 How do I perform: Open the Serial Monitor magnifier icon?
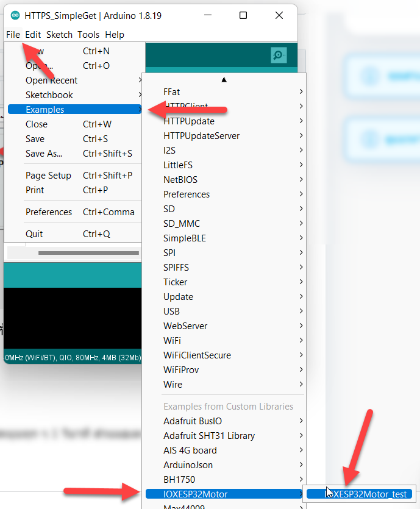point(279,55)
